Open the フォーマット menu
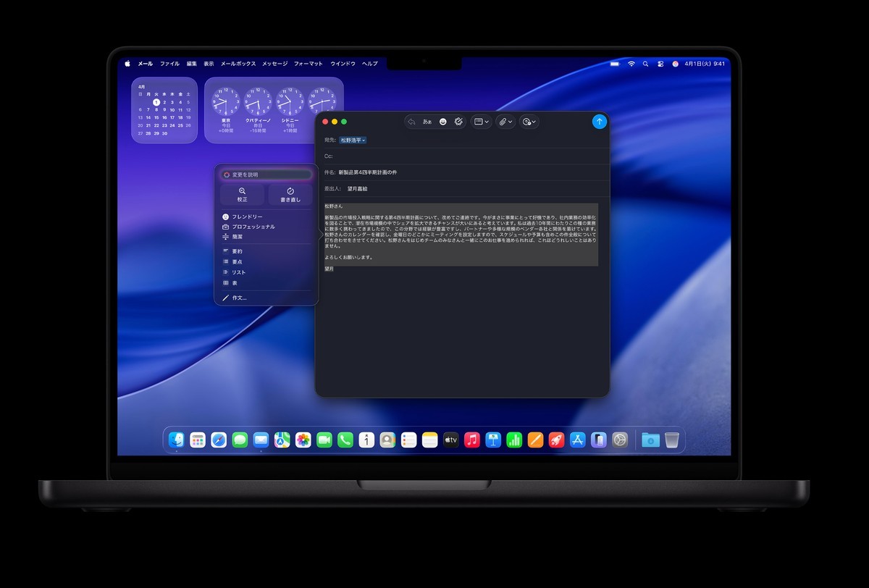Screen dimensions: 869x588 click(307, 63)
